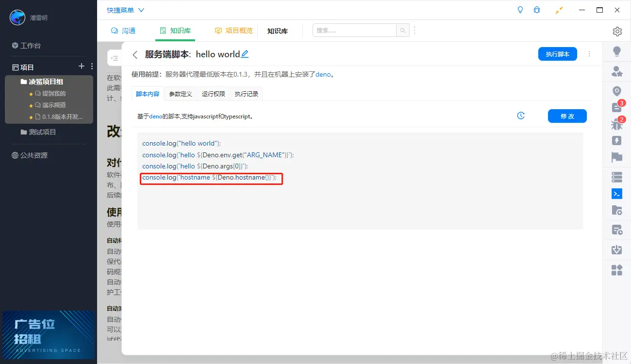631x364 pixels.
Task: Click the Deno.hostname() code line
Action: (210, 178)
